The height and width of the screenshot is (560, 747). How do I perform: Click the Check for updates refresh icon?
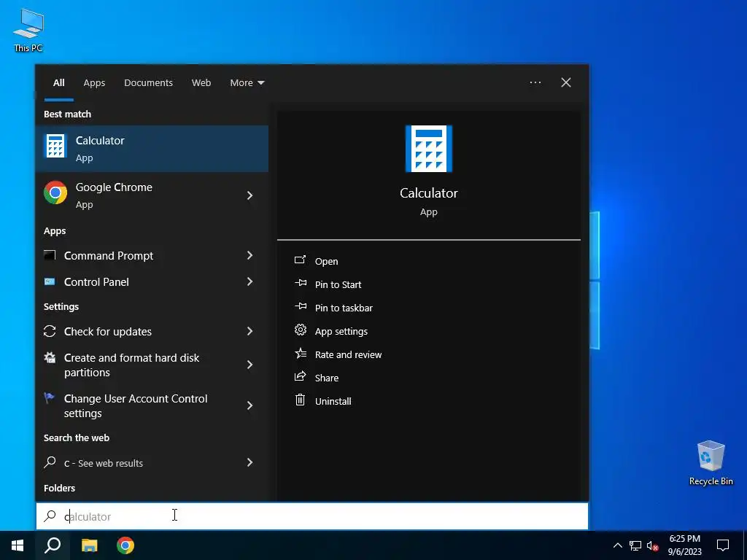(x=50, y=331)
